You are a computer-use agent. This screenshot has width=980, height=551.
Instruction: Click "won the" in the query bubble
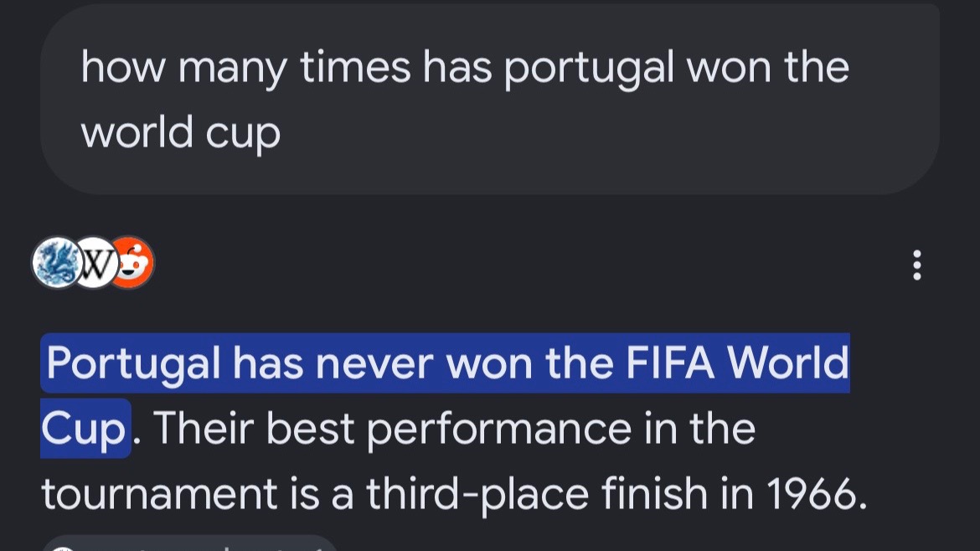[x=767, y=69]
